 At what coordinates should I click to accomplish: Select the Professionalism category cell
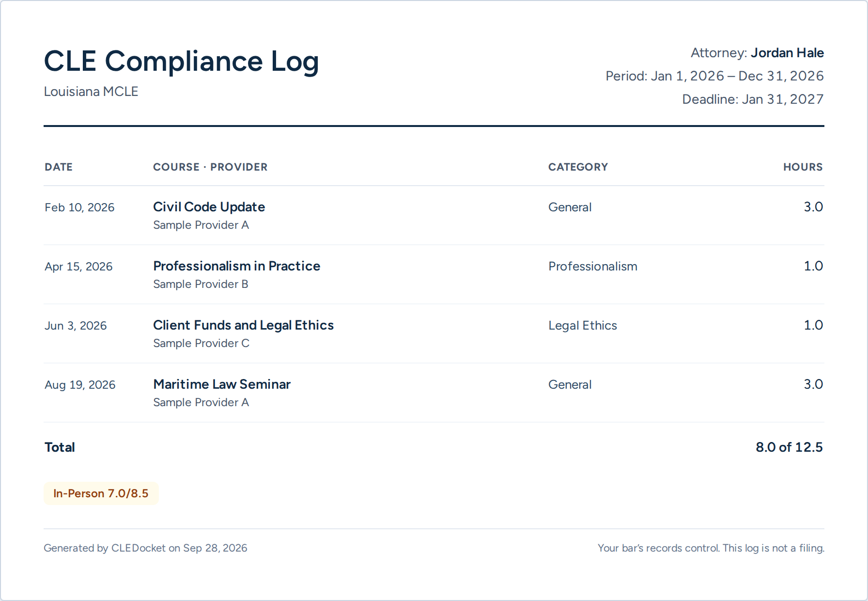(x=592, y=267)
